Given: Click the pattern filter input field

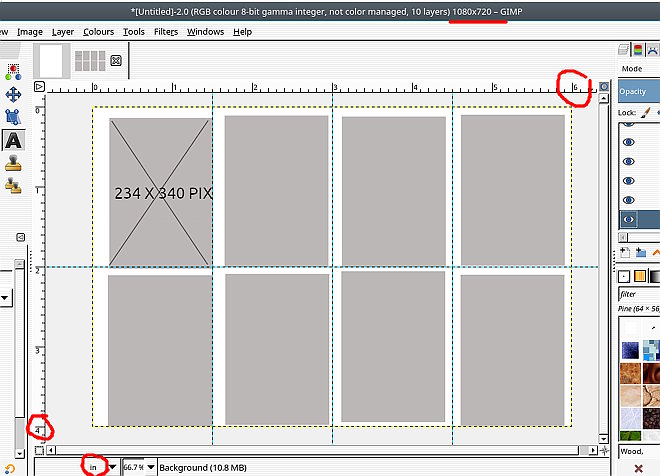Looking at the screenshot, I should tap(639, 294).
